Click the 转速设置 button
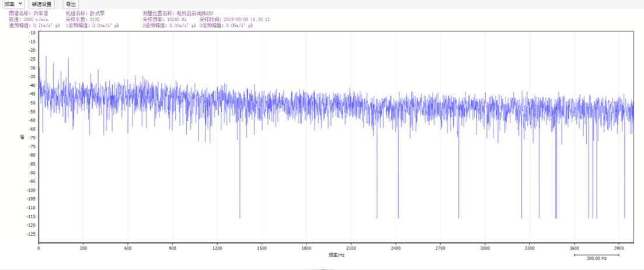 42,4
